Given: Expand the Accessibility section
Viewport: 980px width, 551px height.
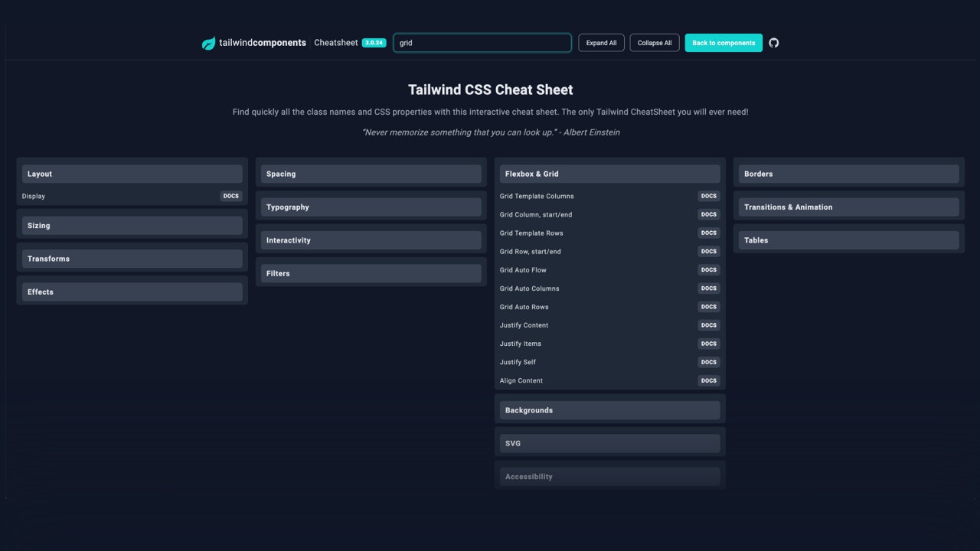Looking at the screenshot, I should [610, 476].
